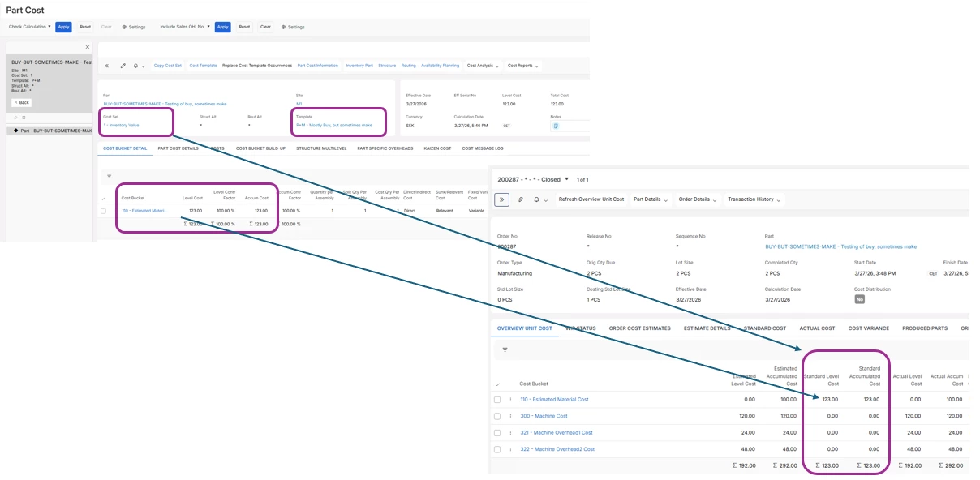Image resolution: width=980 pixels, height=480 pixels.
Task: Open the Check Calculation dropdown
Action: tap(30, 27)
